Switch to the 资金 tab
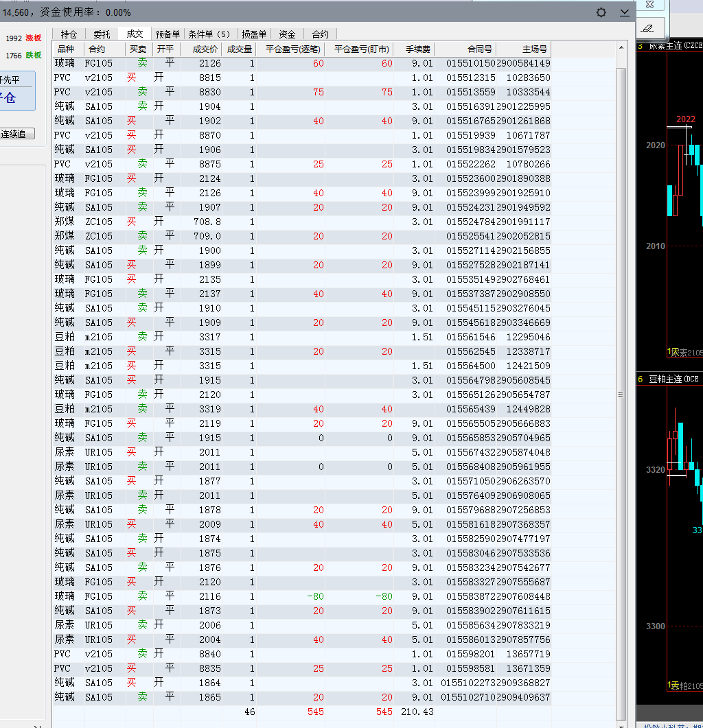The height and width of the screenshot is (728, 703). pyautogui.click(x=287, y=34)
